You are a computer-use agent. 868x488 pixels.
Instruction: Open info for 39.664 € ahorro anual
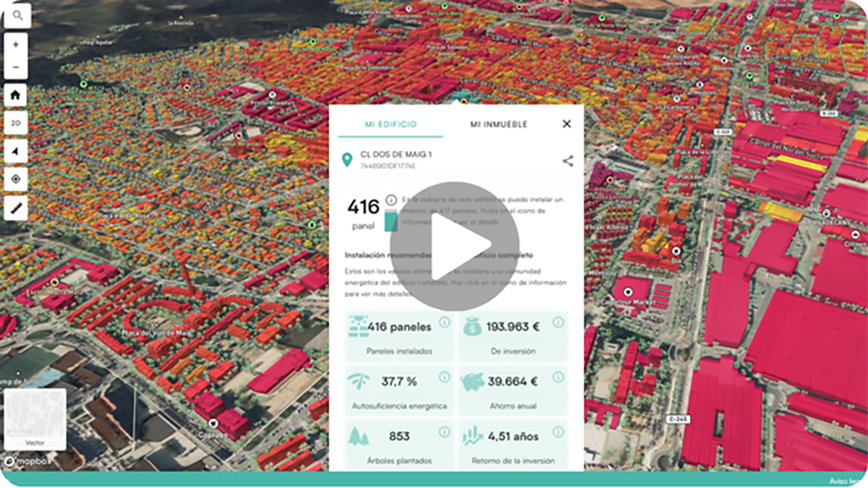(x=558, y=377)
